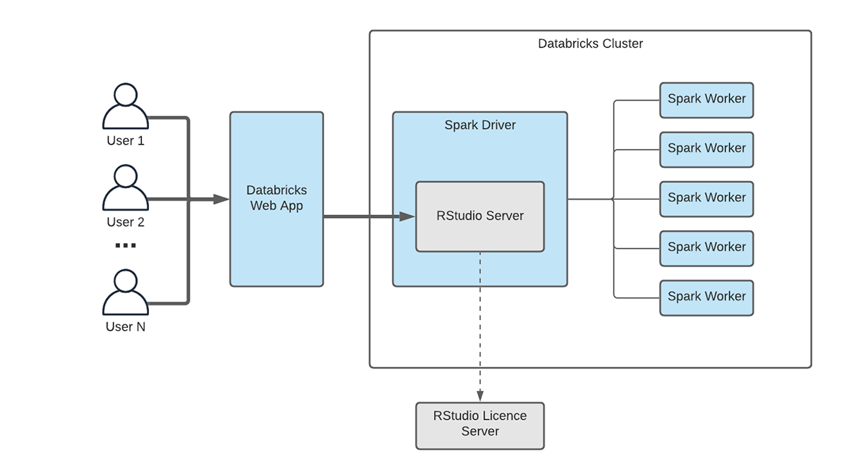Select the User 2 person icon
The height and width of the screenshot is (456, 868).
pos(126,187)
